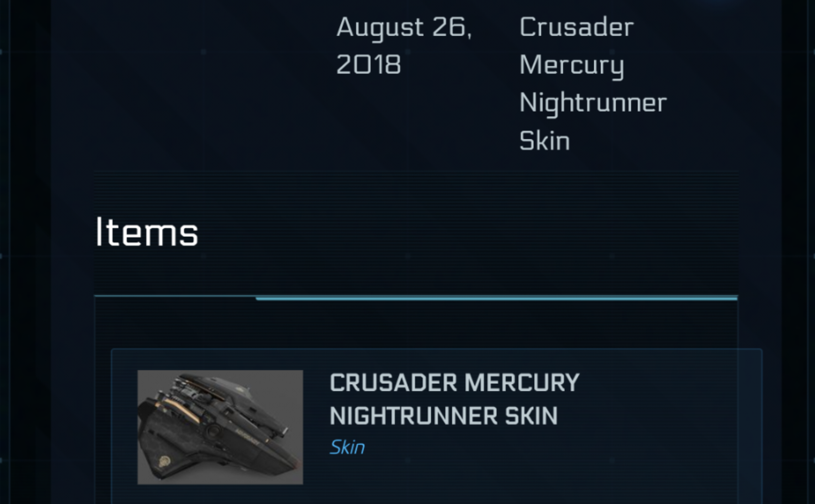Click white Skin word under Nightrunner
This screenshot has height=504, width=815.
tap(544, 140)
